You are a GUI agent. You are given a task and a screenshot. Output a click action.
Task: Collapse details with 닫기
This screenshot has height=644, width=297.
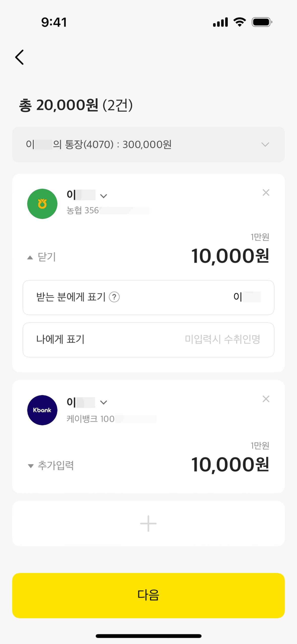42,257
